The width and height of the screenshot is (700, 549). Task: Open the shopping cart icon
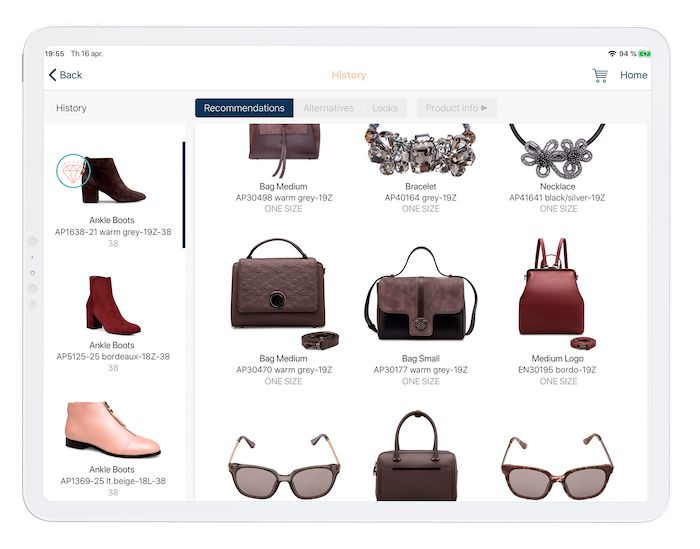pyautogui.click(x=600, y=75)
